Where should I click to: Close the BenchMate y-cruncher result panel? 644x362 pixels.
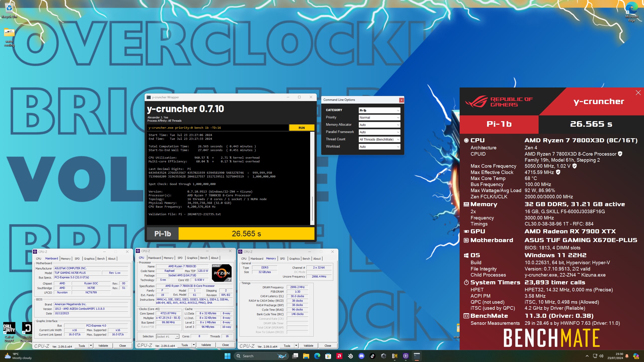pos(638,93)
